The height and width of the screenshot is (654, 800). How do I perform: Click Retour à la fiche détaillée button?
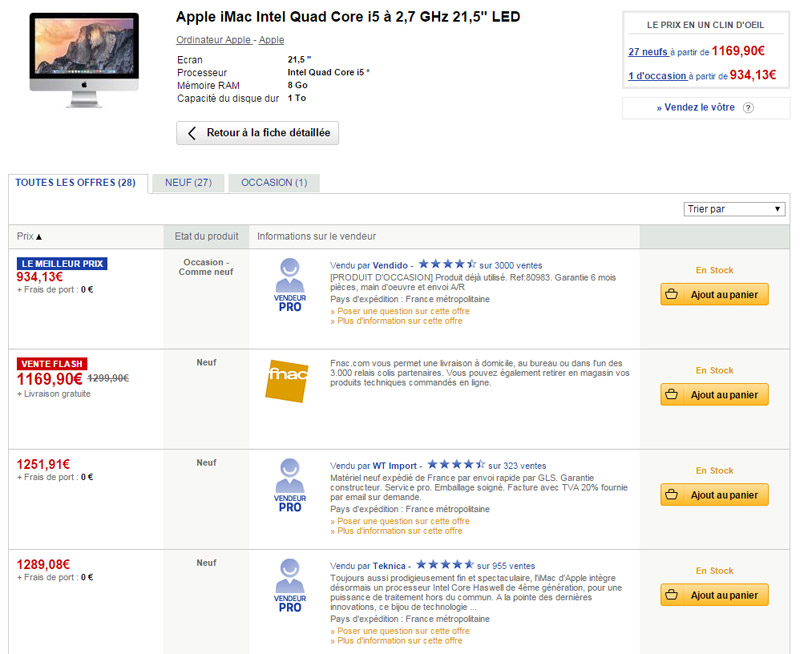coord(258,133)
